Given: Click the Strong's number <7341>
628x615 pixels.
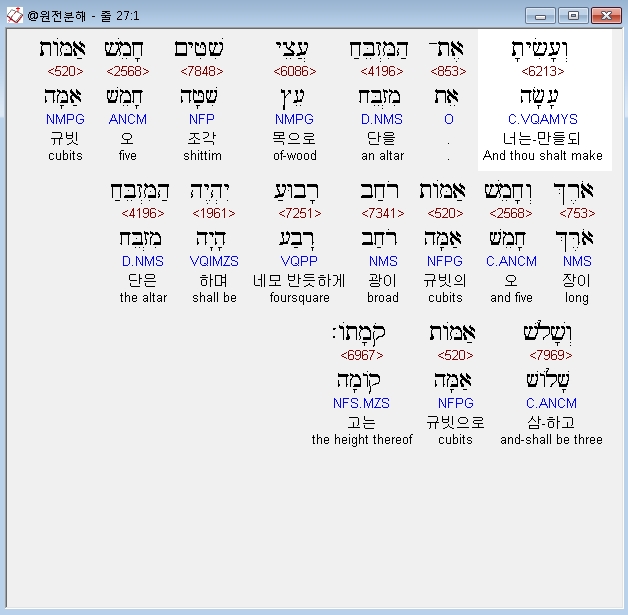Looking at the screenshot, I should [x=383, y=213].
